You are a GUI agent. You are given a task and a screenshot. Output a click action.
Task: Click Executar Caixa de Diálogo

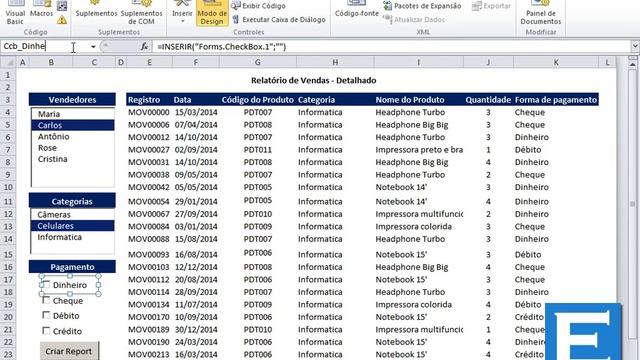pyautogui.click(x=279, y=19)
